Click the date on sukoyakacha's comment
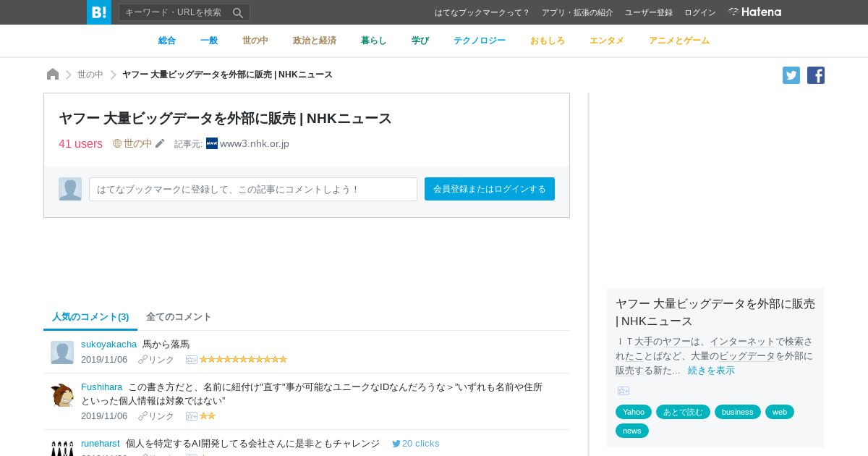The width and height of the screenshot is (868, 456). coord(104,359)
